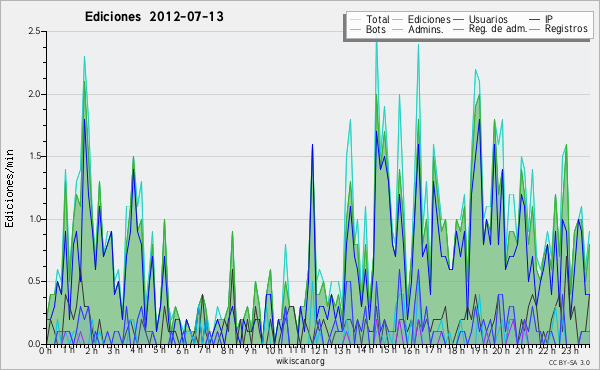Click the '21 h' x-axis label

tap(524, 350)
